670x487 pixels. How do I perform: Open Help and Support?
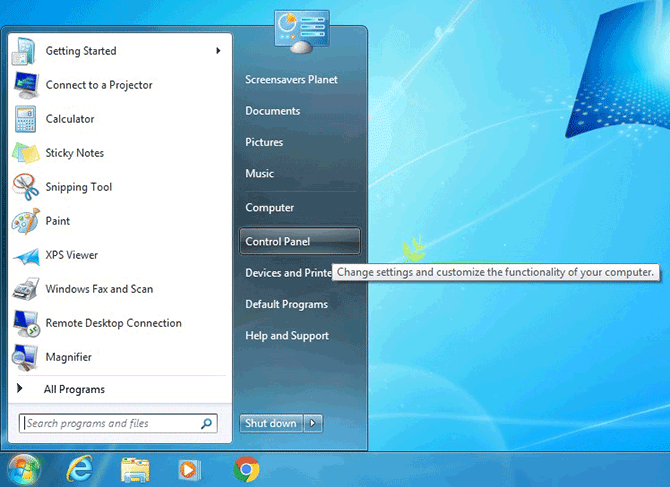click(x=287, y=336)
